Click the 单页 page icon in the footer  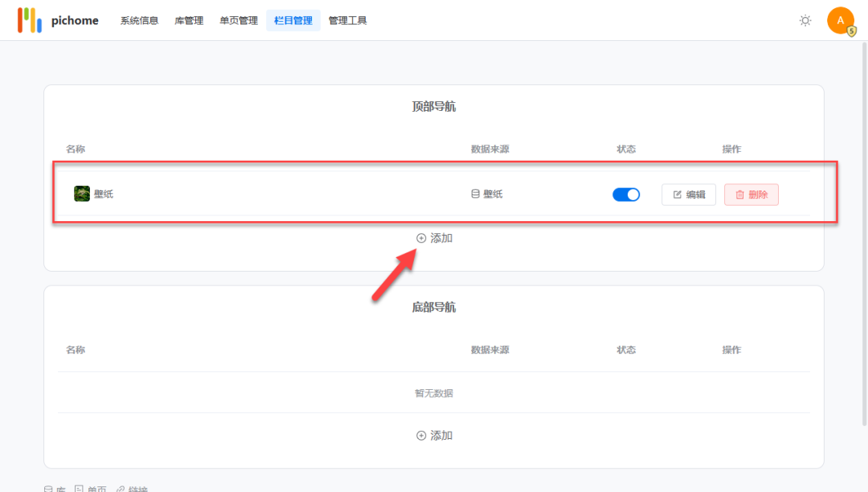coord(78,488)
